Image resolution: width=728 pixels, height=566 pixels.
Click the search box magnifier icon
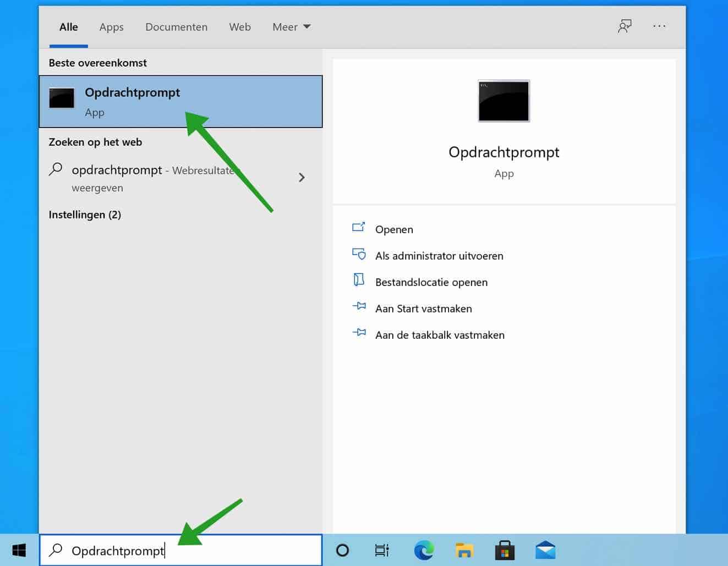56,549
